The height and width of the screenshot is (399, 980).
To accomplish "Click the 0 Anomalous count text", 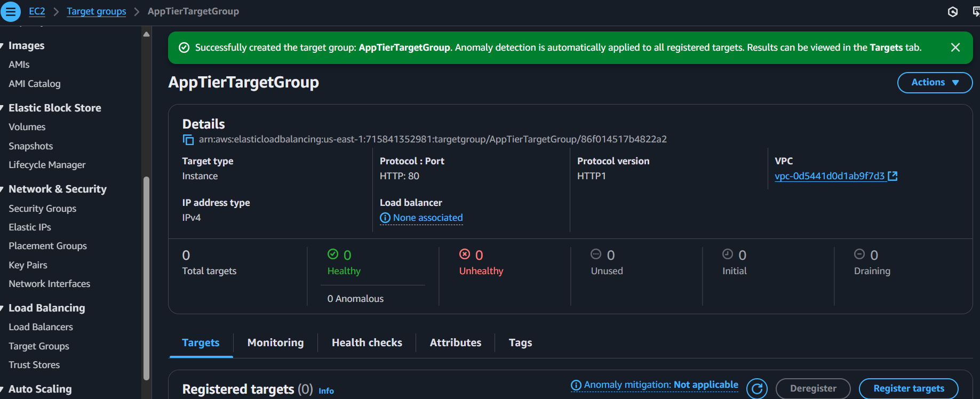I will click(355, 299).
